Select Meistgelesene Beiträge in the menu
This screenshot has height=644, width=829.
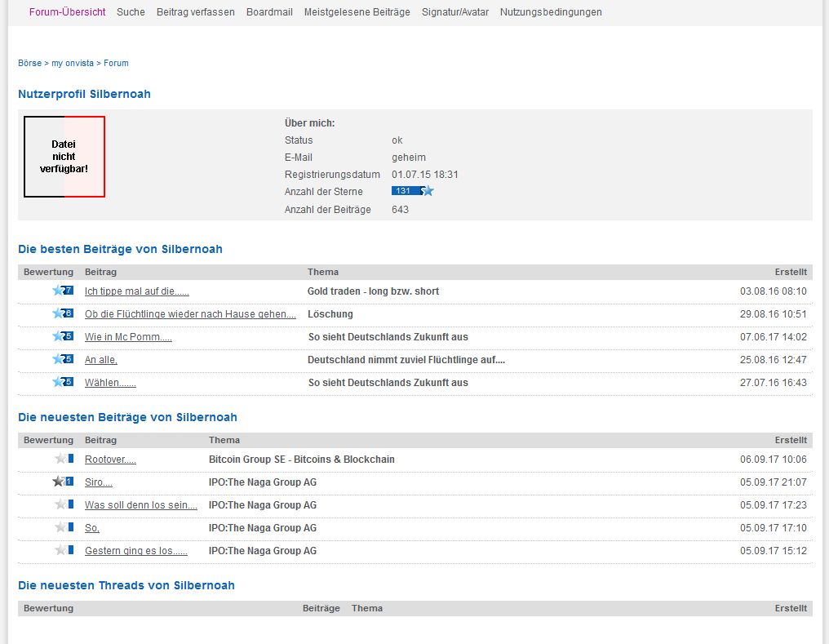(x=357, y=12)
